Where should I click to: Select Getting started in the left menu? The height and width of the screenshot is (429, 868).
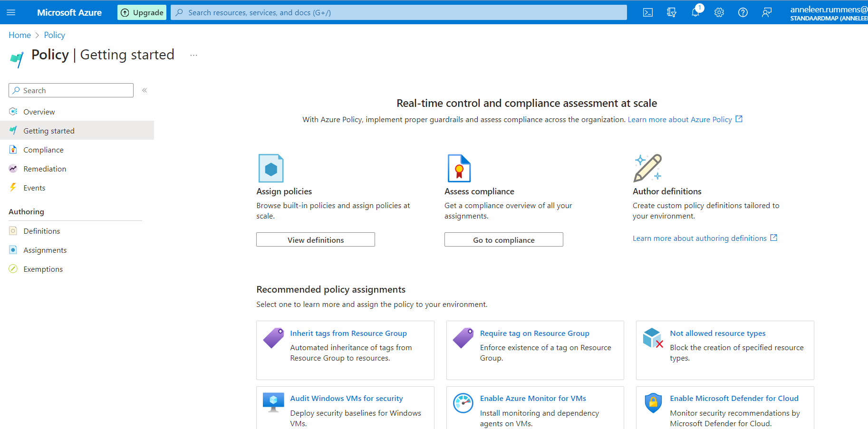[77, 131]
